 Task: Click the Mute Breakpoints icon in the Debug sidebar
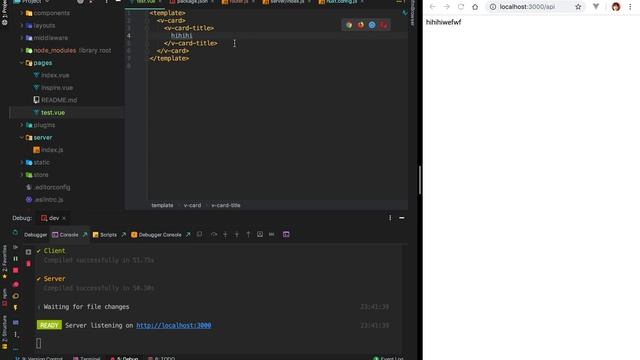click(16, 296)
